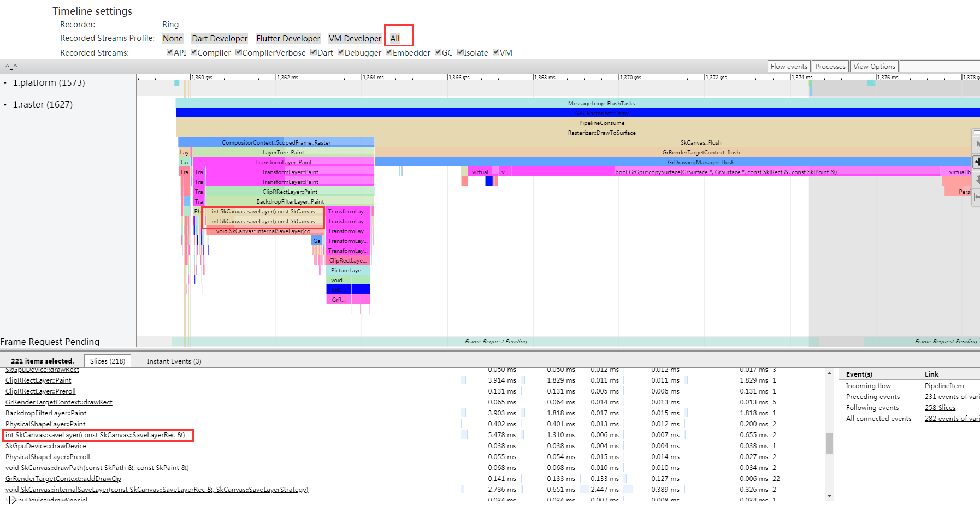Open the GrRenderTargetContext::drawRect slice link

click(59, 402)
